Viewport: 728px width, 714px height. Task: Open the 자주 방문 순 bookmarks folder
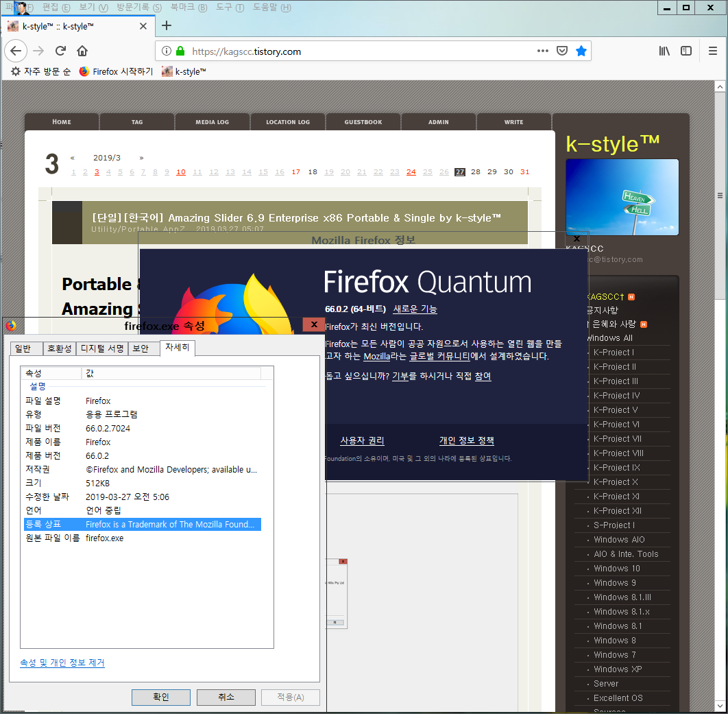coord(41,71)
